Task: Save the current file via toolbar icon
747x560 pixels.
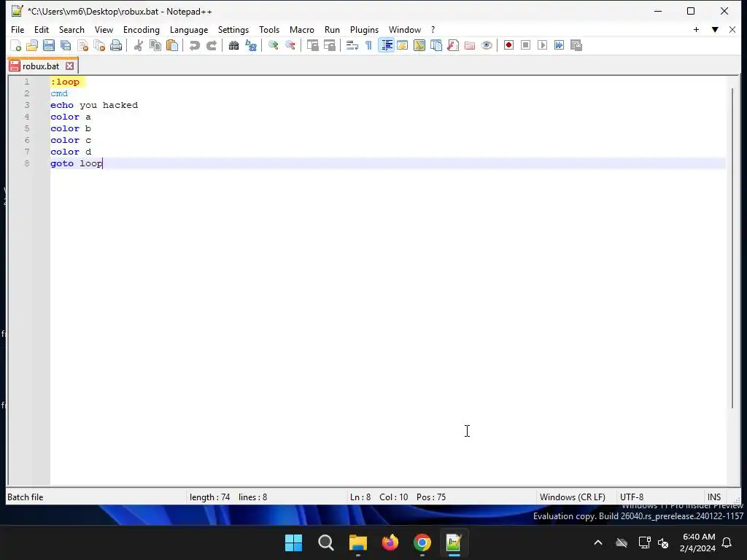Action: pos(49,45)
